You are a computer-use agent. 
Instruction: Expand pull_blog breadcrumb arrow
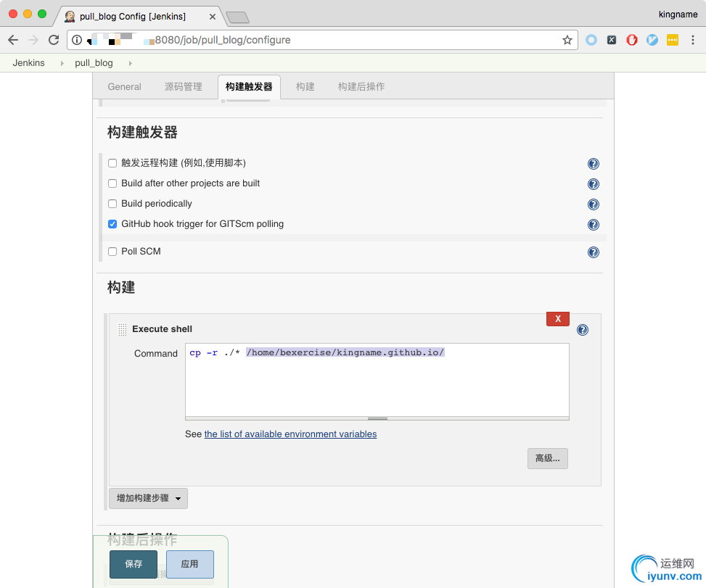(x=130, y=63)
